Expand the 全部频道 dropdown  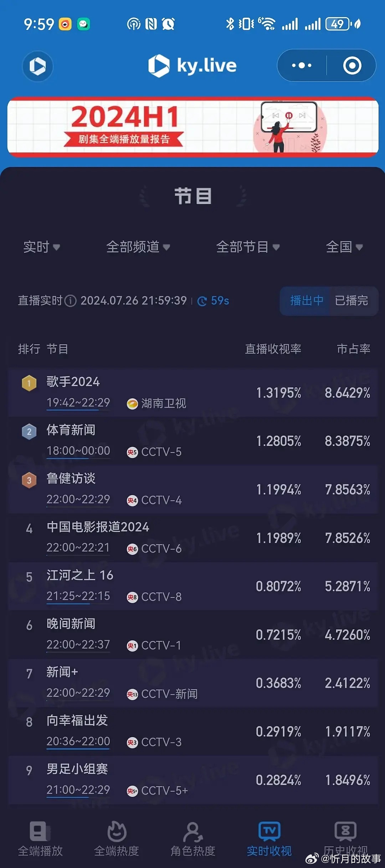click(x=138, y=247)
